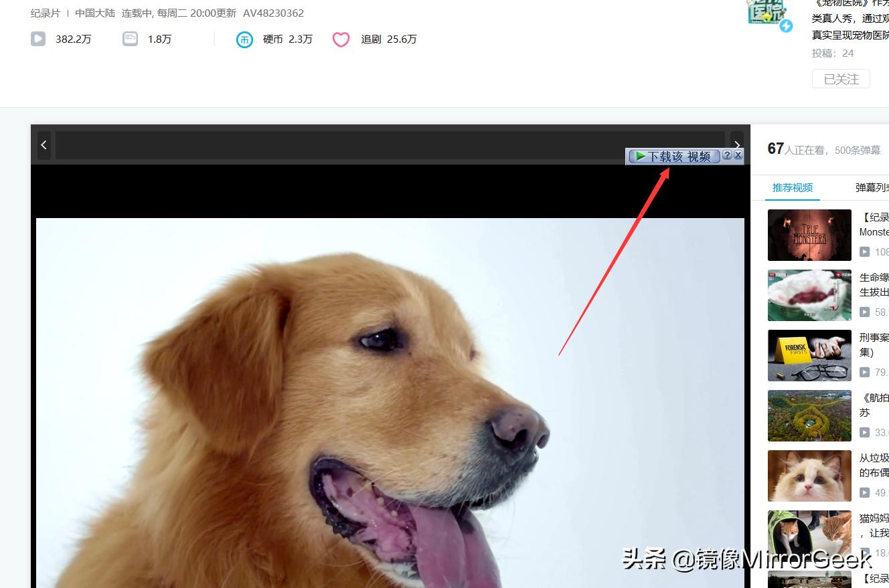Click the danmaku count icon beside 1.8万
The height and width of the screenshot is (588, 889).
point(130,39)
